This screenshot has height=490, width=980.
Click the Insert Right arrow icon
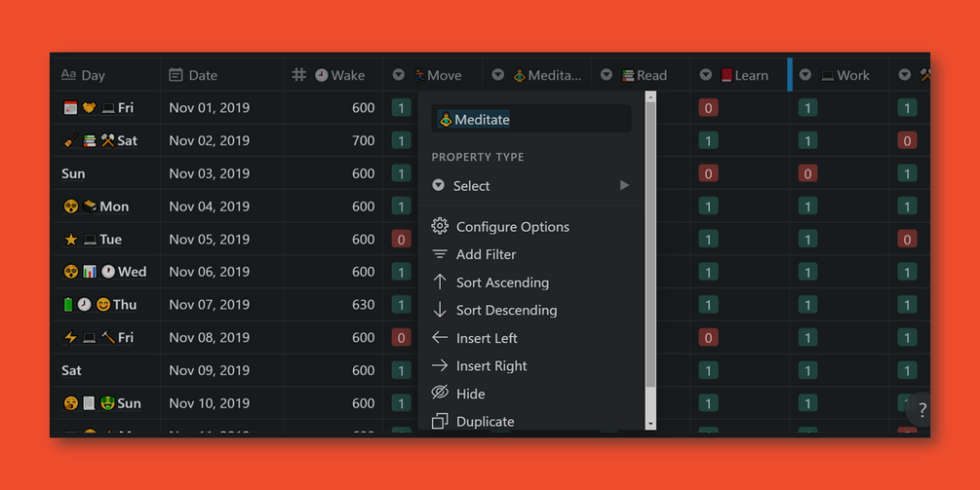440,365
